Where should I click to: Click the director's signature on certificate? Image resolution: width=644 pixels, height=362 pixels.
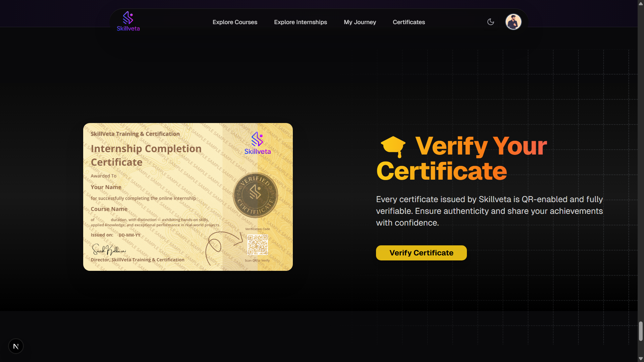pyautogui.click(x=109, y=250)
